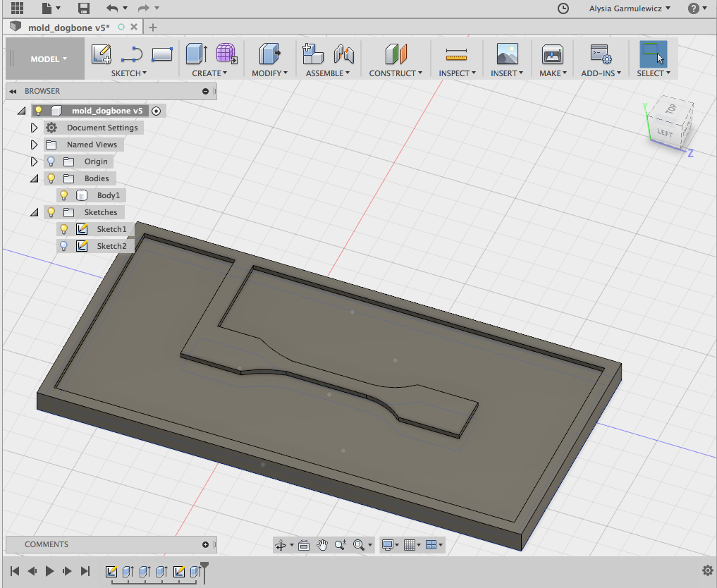Click the Orbit navigation tool
This screenshot has height=588, width=717.
click(281, 545)
